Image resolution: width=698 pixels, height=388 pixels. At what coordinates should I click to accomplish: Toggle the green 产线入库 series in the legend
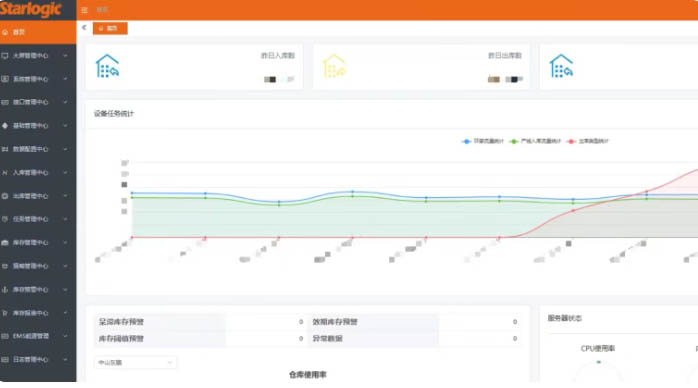point(536,141)
